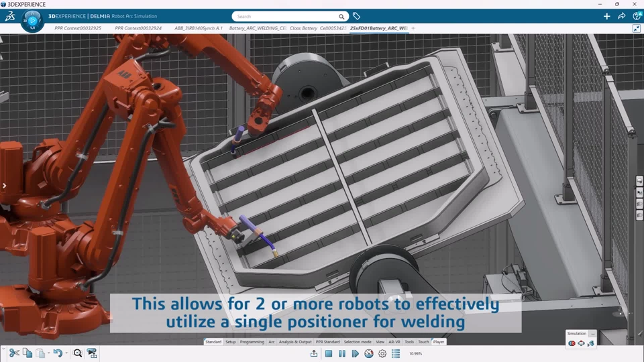The image size is (644, 362).
Task: Expand the left side panel arrow
Action: [4, 186]
